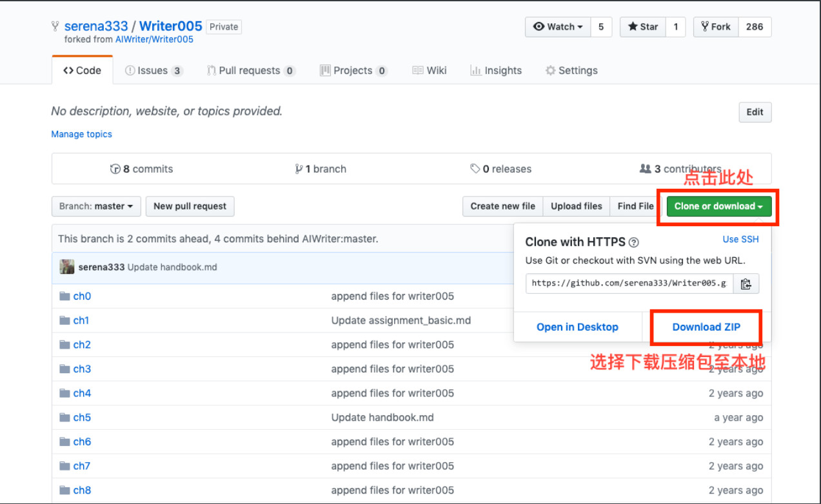Viewport: 821px width, 504px height.
Task: Click the ch6 folder icon
Action: pos(64,441)
